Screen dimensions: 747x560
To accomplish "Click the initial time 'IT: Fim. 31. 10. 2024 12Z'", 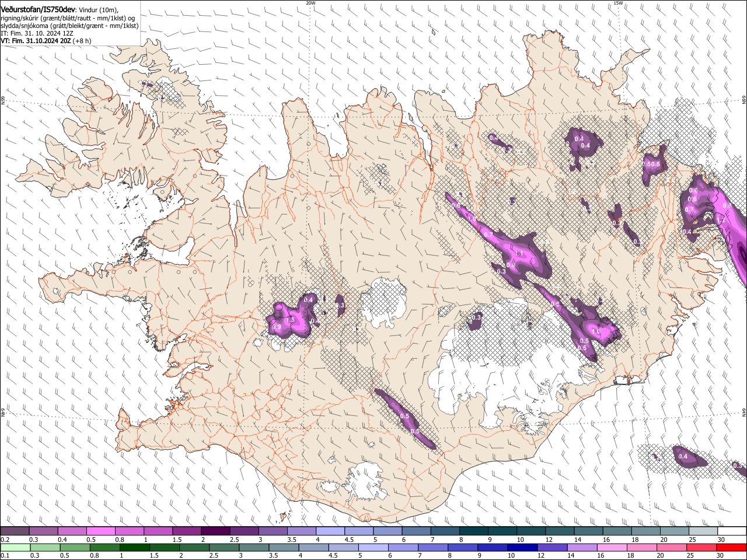I will 37,33.
